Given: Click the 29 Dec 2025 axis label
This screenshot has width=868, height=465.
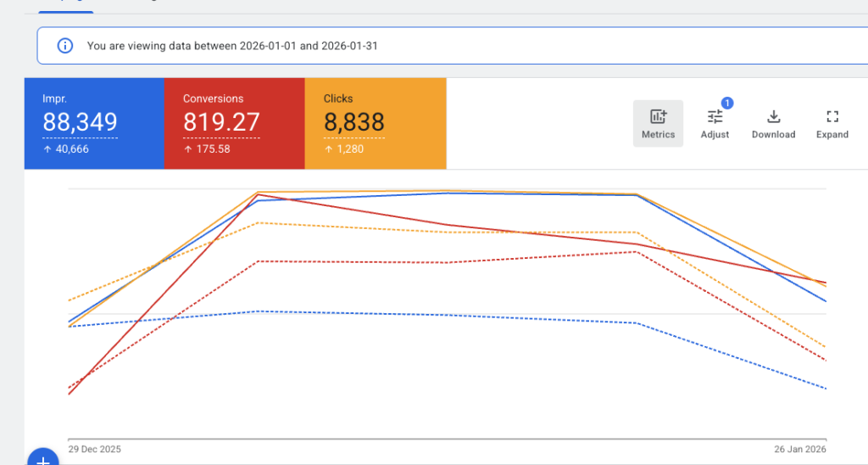Looking at the screenshot, I should point(94,448).
